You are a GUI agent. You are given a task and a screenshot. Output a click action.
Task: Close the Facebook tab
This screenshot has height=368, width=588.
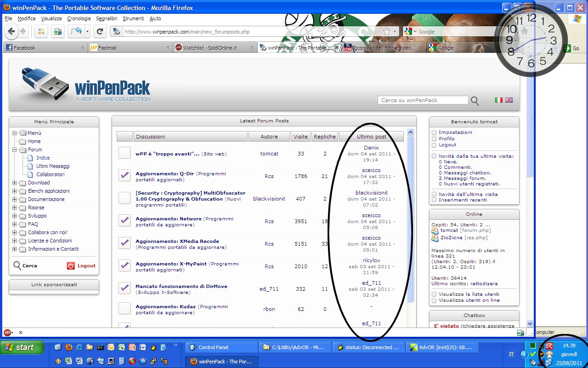point(83,47)
